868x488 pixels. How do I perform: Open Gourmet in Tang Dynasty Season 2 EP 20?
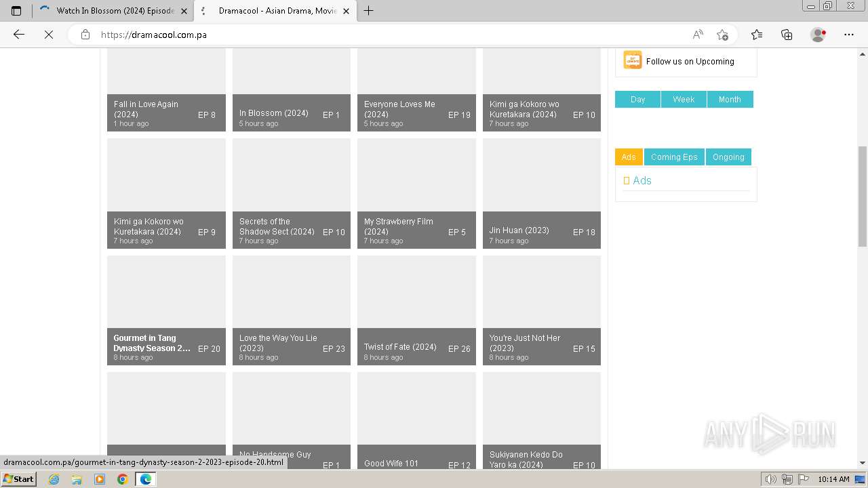pos(166,310)
